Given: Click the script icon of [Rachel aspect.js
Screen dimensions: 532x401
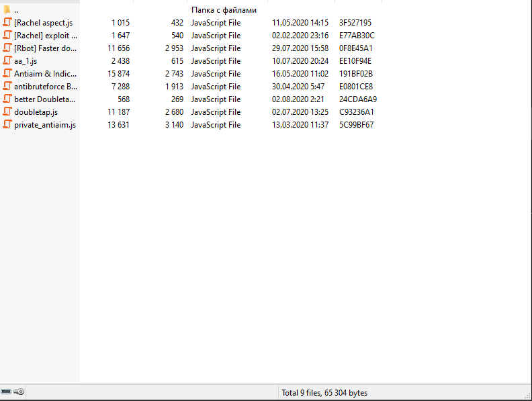Looking at the screenshot, I should click(x=7, y=22).
